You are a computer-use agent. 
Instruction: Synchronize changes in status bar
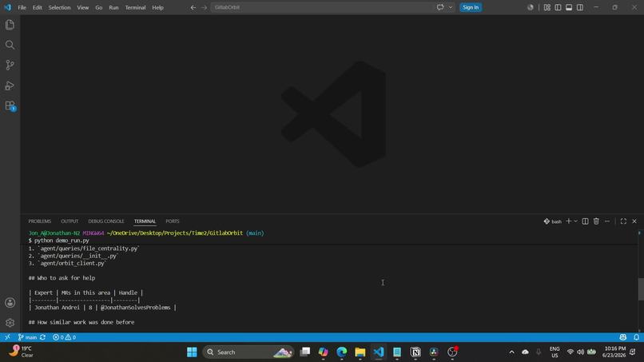click(x=42, y=337)
